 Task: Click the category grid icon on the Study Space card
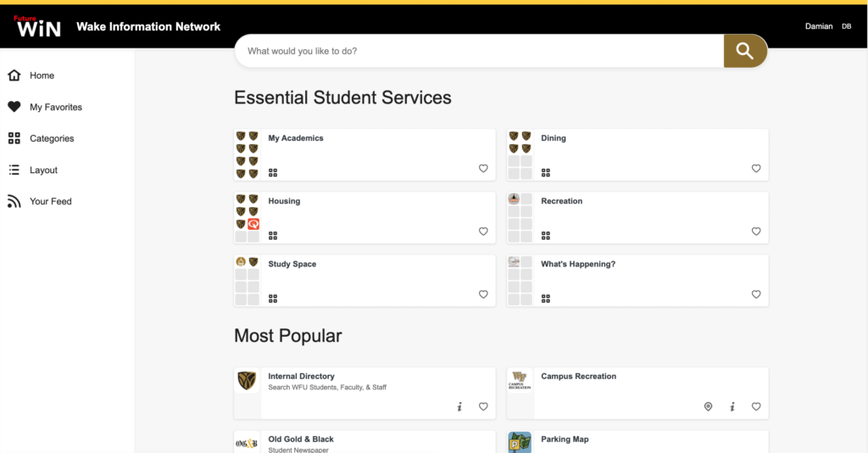click(x=273, y=299)
